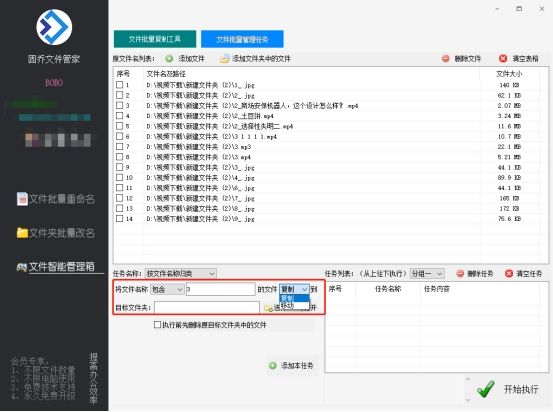Click the 删除任务 red minus icon

coord(460,273)
